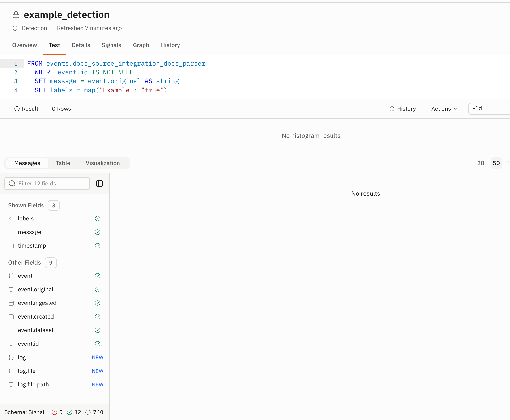
Task: Select the Visualization view tab
Action: (103, 163)
